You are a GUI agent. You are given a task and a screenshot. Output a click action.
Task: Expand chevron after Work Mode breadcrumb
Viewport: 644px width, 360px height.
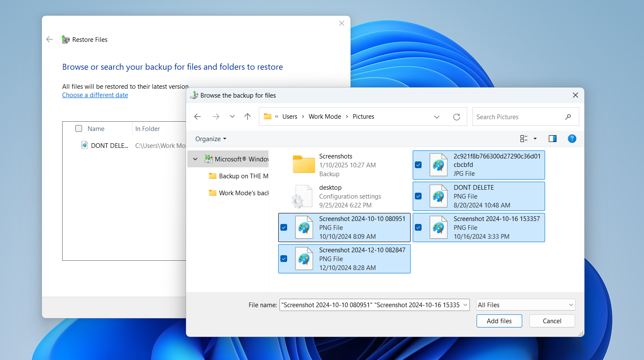point(347,117)
